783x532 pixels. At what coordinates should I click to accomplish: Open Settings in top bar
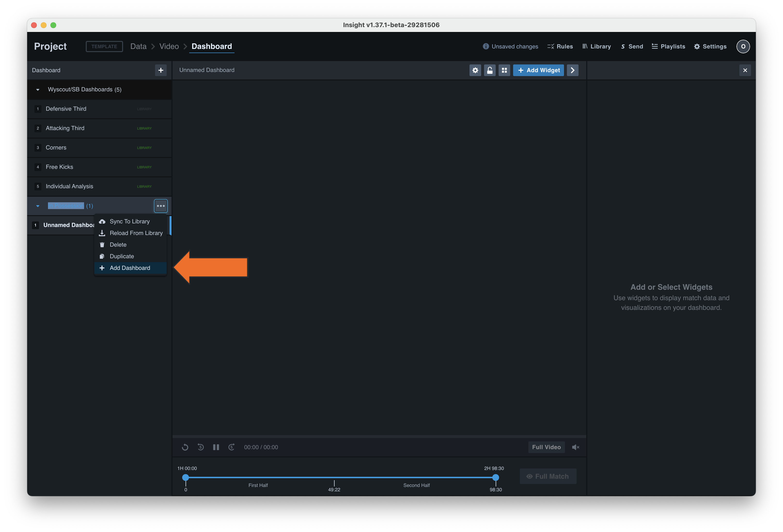coord(710,47)
